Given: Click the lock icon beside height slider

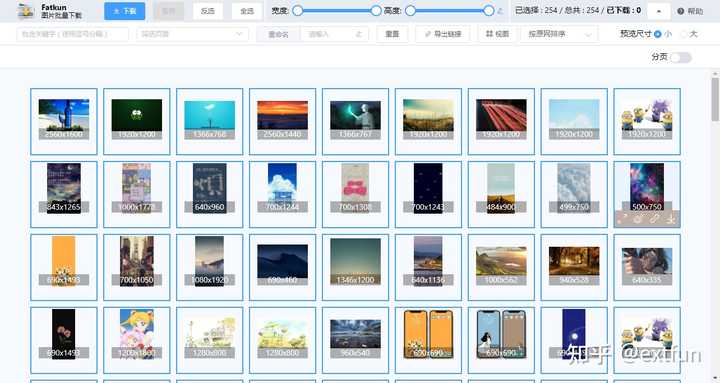Looking at the screenshot, I should point(500,11).
